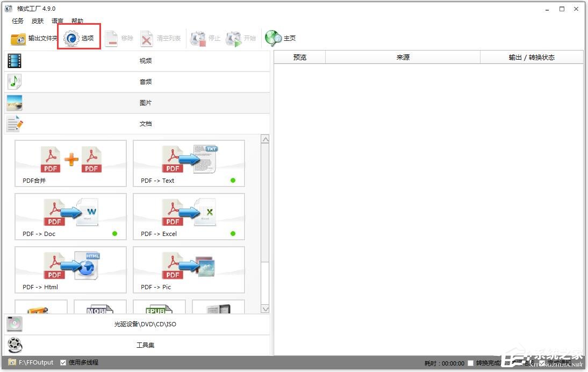Pick the PDF -> Doc converter
Viewport: 588px width, 372px height.
[70, 217]
